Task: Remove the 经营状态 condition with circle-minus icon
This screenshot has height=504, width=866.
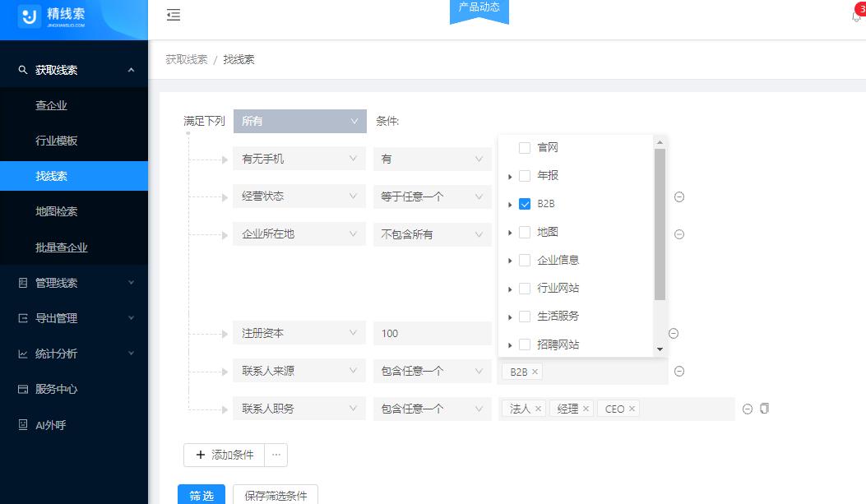Action: coord(678,196)
